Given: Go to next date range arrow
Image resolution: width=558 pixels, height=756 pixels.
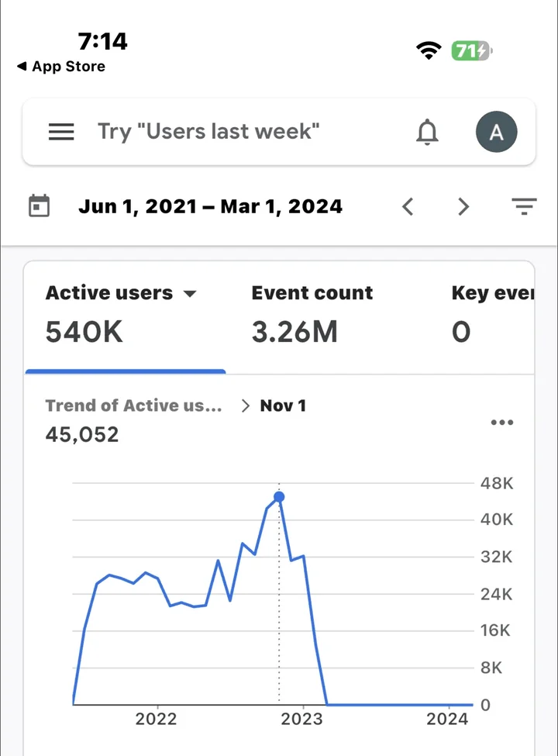Looking at the screenshot, I should [463, 207].
